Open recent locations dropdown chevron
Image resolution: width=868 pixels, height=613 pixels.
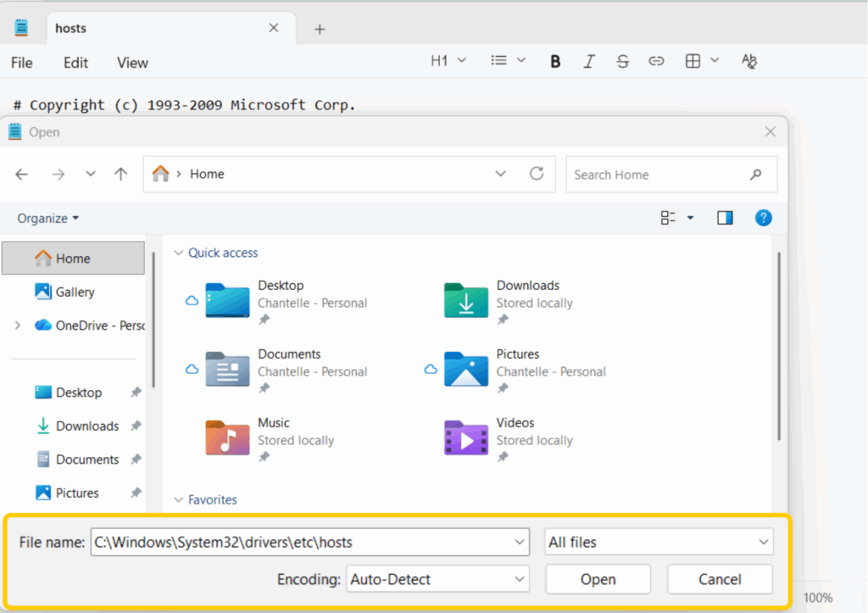click(x=90, y=174)
